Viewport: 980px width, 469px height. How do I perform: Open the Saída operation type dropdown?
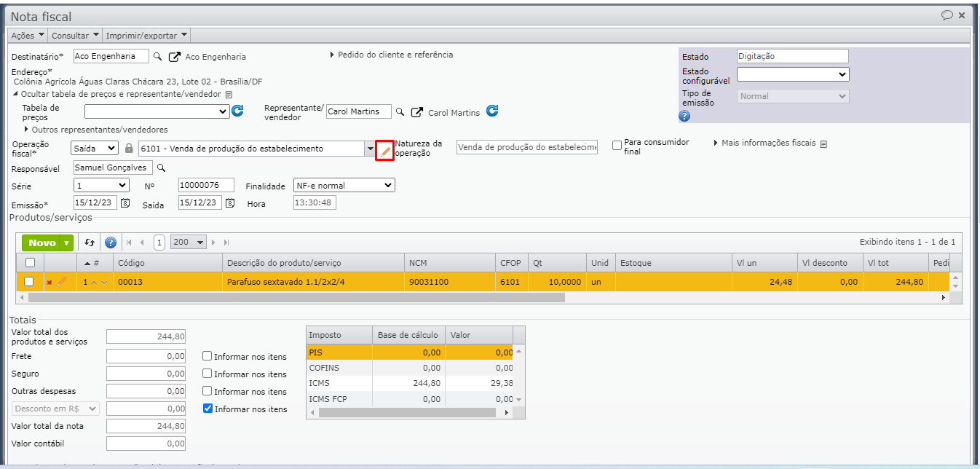click(95, 148)
